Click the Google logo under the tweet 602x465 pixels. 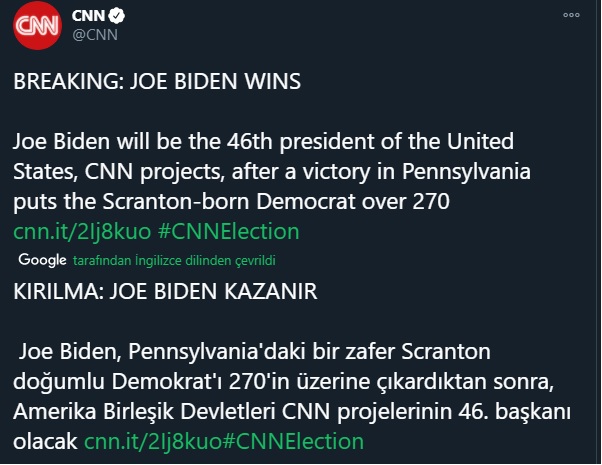[x=42, y=259]
